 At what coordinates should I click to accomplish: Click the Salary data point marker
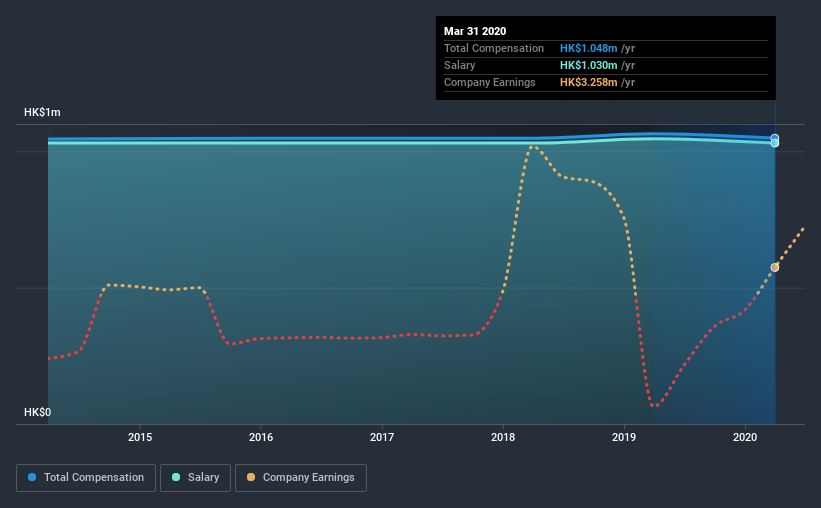(x=774, y=143)
